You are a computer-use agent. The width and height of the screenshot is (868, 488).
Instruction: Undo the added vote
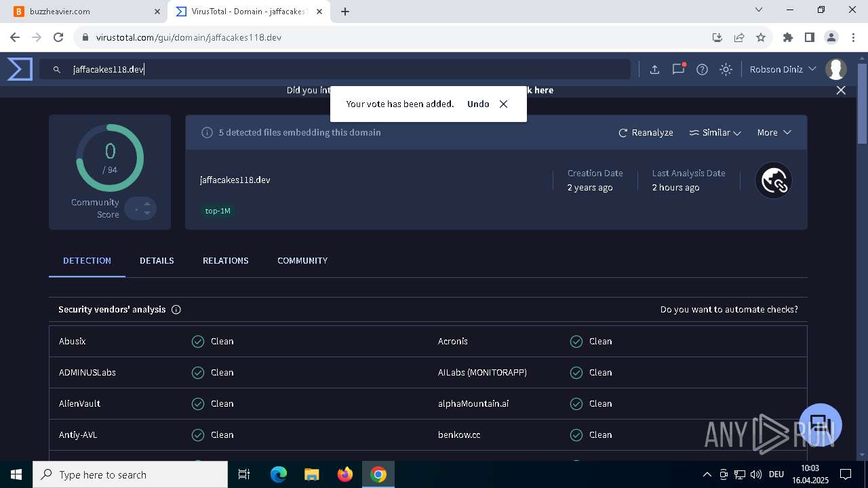tap(478, 104)
